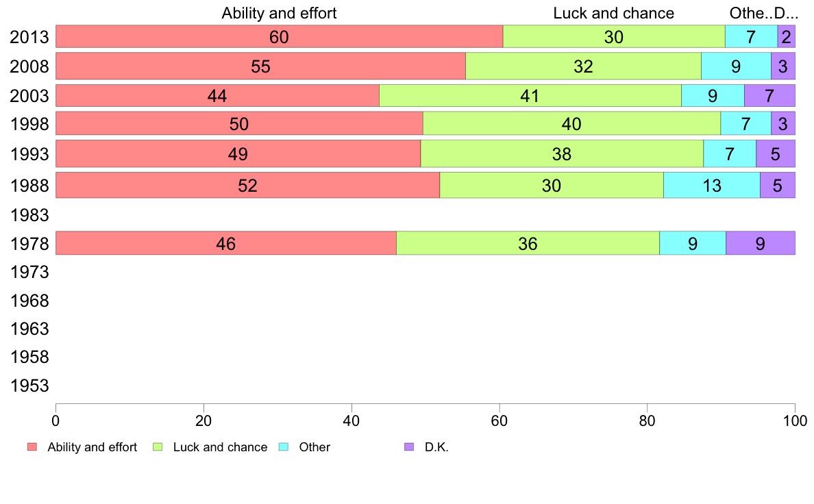Click the 2008 cyan segment labeled 9
Screen dimensions: 814x504
pyautogui.click(x=736, y=66)
